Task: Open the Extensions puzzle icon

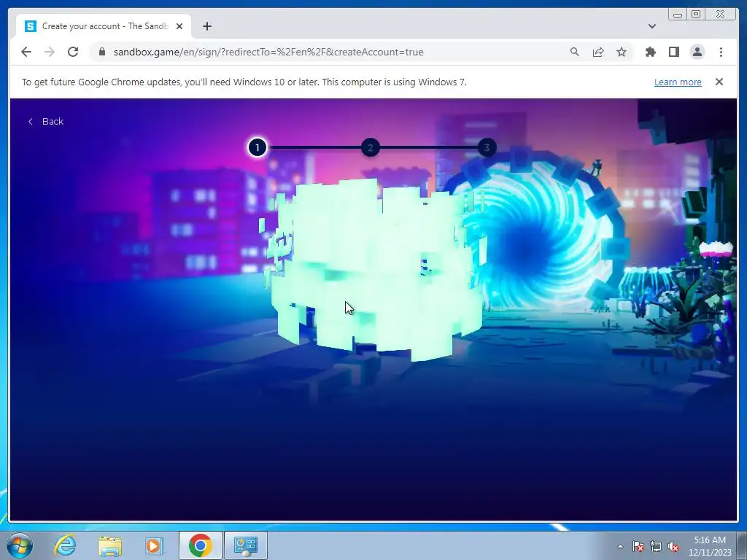Action: (650, 52)
